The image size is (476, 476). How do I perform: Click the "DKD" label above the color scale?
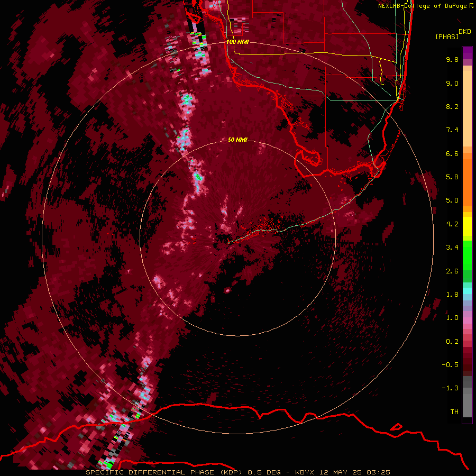[x=464, y=32]
